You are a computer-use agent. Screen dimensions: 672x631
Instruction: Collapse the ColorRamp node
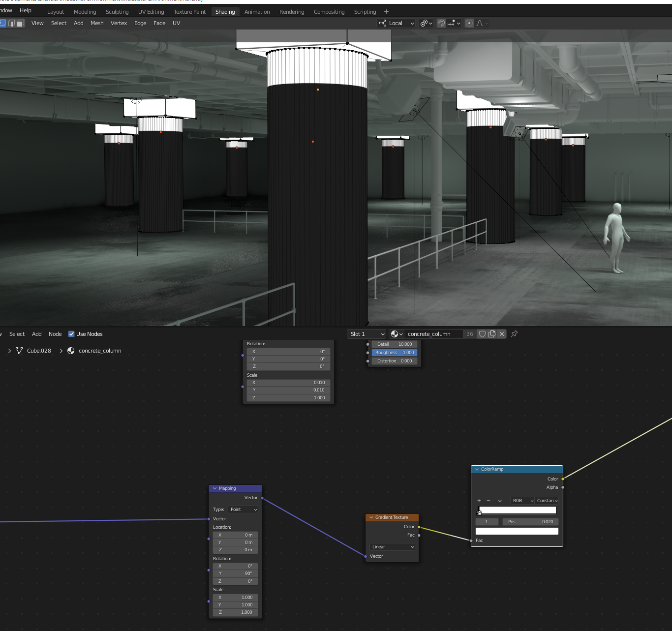477,469
